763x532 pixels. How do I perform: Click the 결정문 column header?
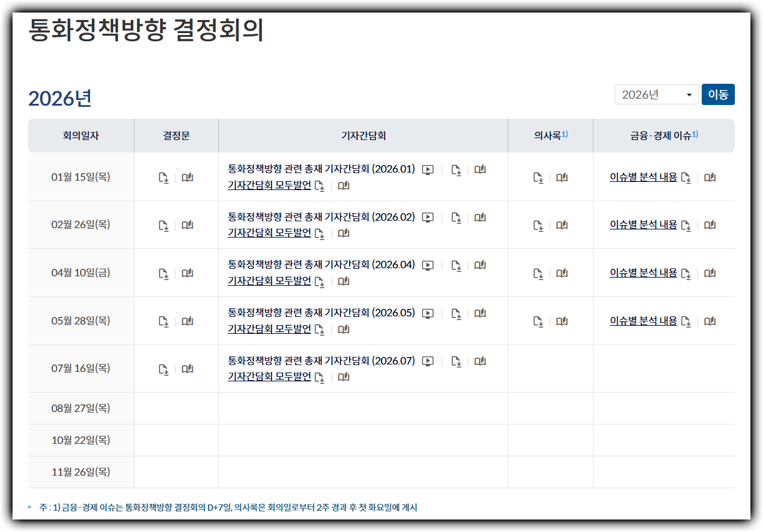[176, 136]
